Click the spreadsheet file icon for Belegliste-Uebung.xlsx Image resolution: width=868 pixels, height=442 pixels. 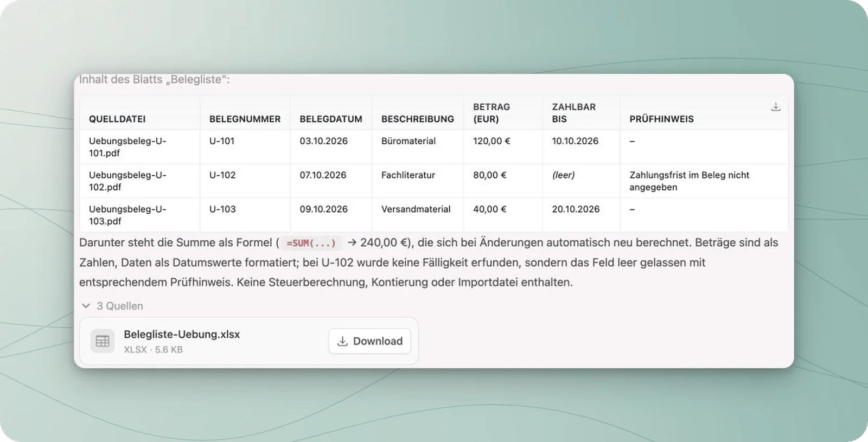click(x=103, y=341)
